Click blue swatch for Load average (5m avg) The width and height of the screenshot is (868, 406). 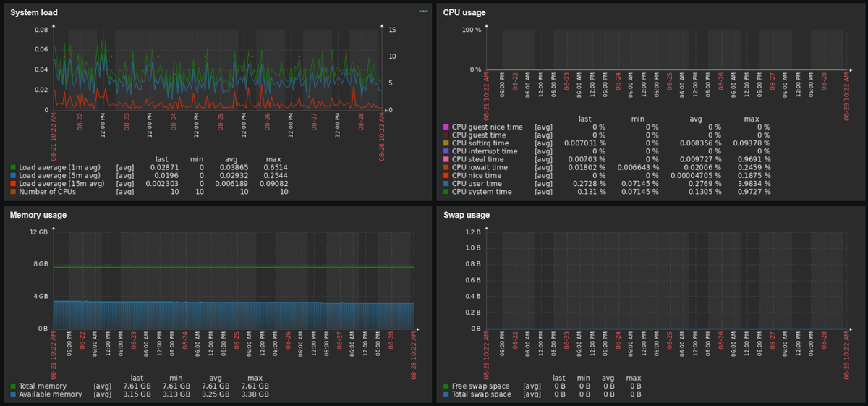14,175
